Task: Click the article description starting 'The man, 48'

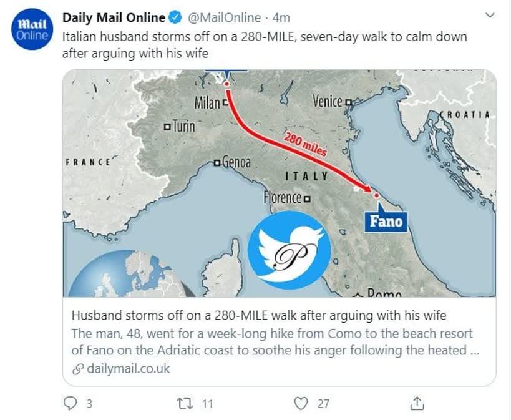Action: (x=275, y=342)
